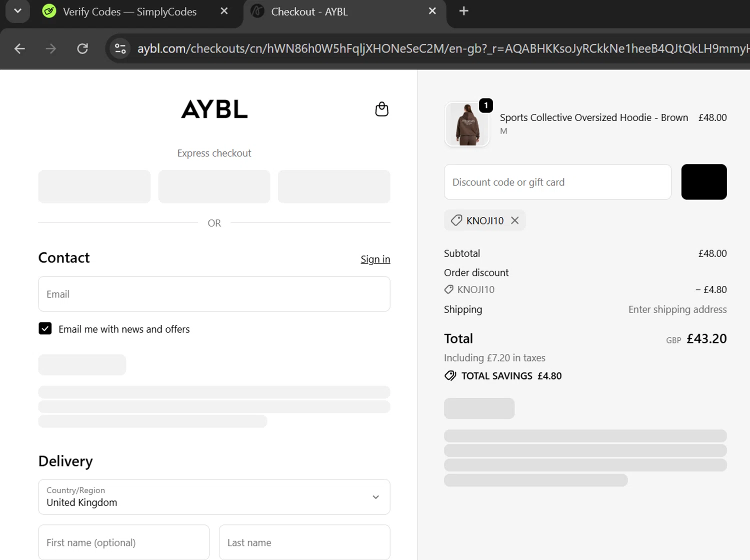Focus the Last name field
Viewport: 750px width, 560px height.
click(304, 542)
